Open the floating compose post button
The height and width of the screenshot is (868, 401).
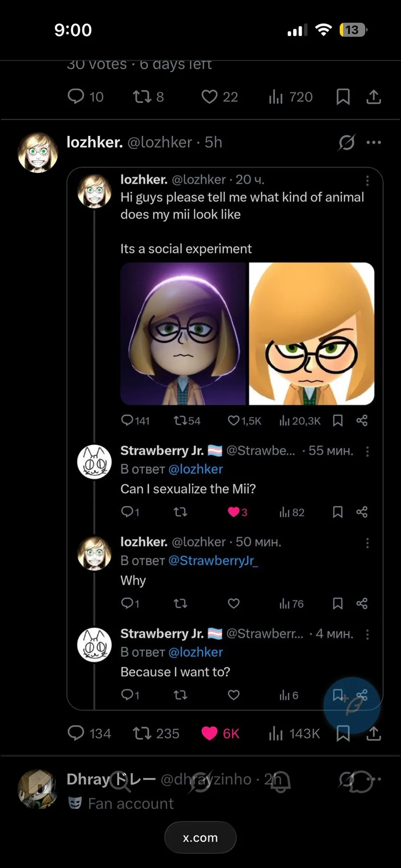(352, 706)
